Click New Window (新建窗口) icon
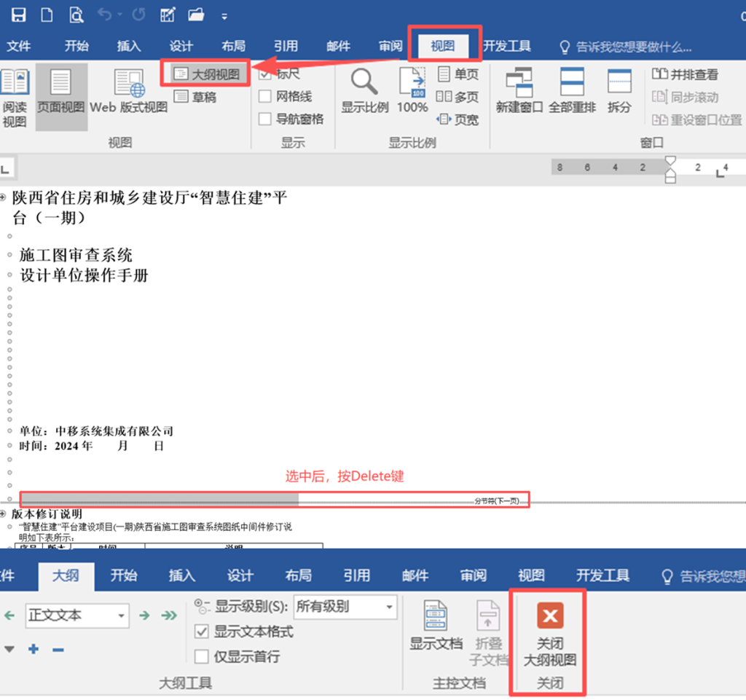This screenshot has width=746, height=700. pos(519,92)
